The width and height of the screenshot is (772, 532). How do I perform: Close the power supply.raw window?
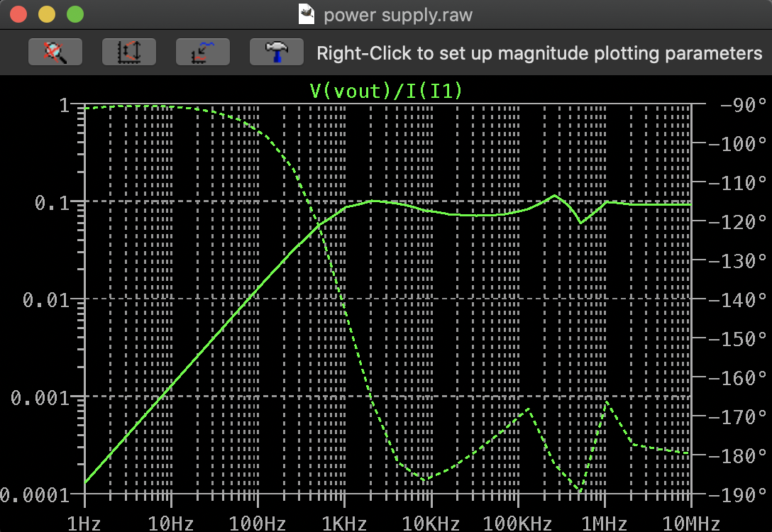pyautogui.click(x=18, y=14)
